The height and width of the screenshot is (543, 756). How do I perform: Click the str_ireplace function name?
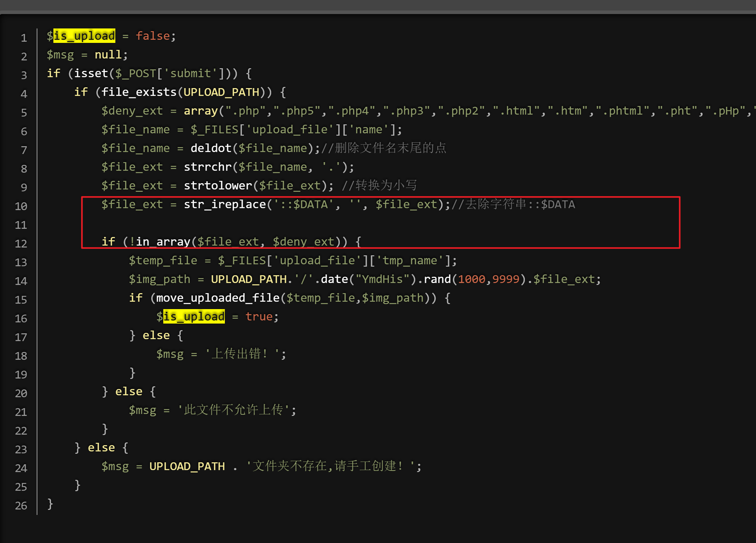(224, 204)
